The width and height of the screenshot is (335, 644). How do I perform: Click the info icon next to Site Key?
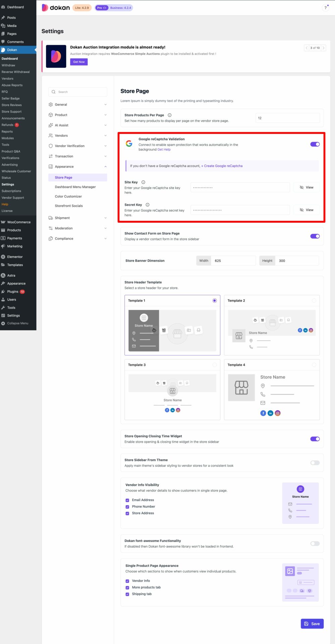[143, 182]
